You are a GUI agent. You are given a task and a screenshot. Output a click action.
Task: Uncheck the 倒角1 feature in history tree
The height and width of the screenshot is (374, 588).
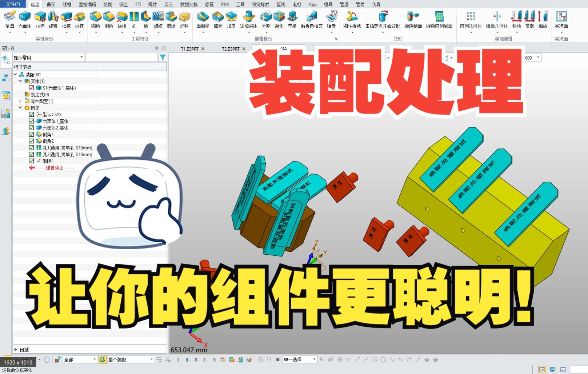31,134
